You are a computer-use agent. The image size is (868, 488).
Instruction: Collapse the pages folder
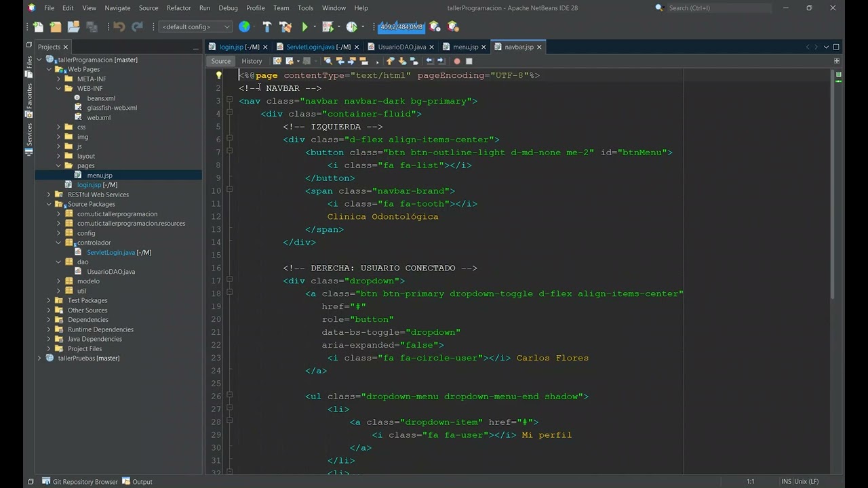(58, 165)
